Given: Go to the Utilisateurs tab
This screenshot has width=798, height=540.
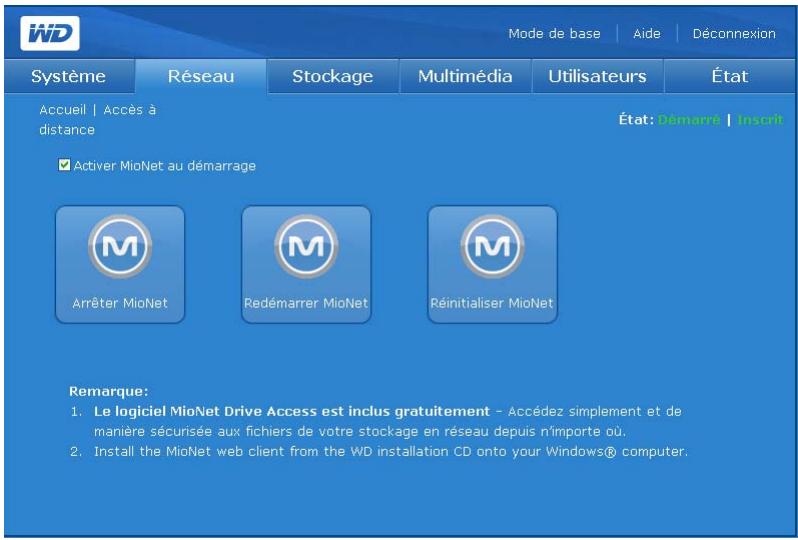Looking at the screenshot, I should pyautogui.click(x=597, y=76).
